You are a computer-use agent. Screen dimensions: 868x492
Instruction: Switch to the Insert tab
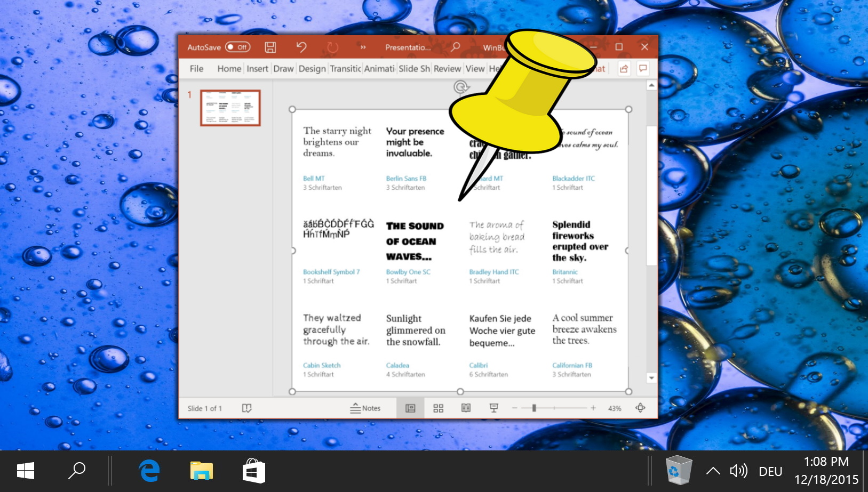[257, 68]
